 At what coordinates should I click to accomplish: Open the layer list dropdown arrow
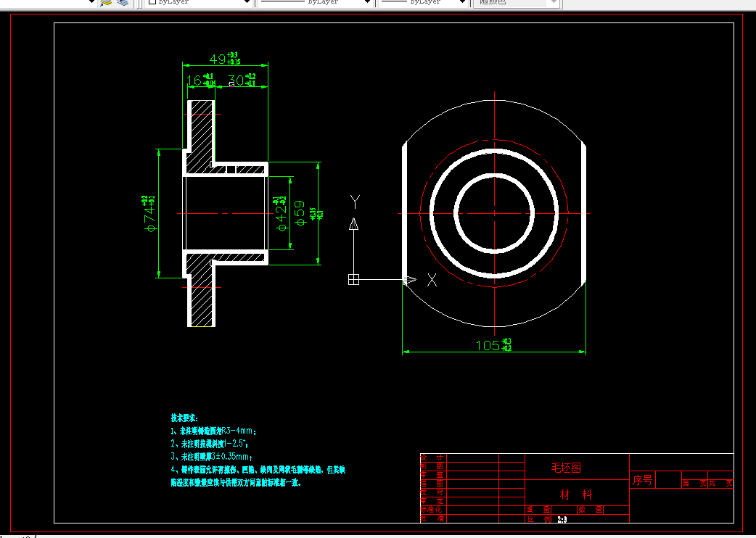[x=91, y=2]
